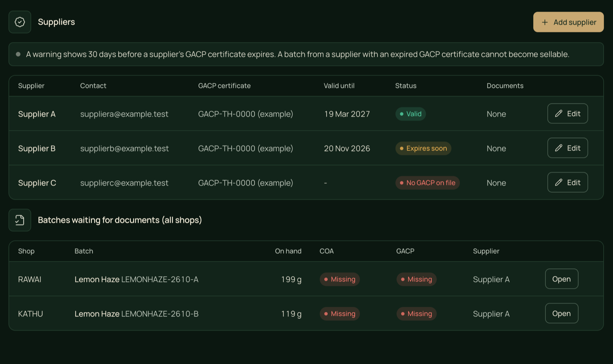Click the Supplier B name

37,148
